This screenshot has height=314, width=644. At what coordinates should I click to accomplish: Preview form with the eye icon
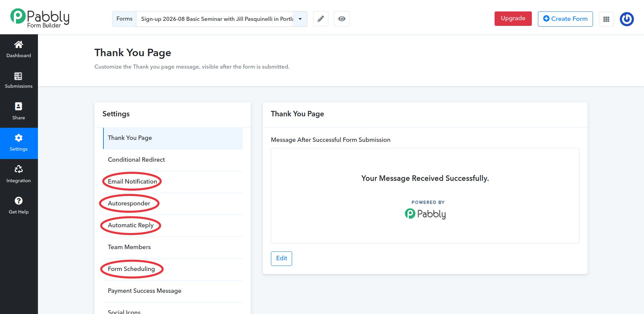pos(341,19)
